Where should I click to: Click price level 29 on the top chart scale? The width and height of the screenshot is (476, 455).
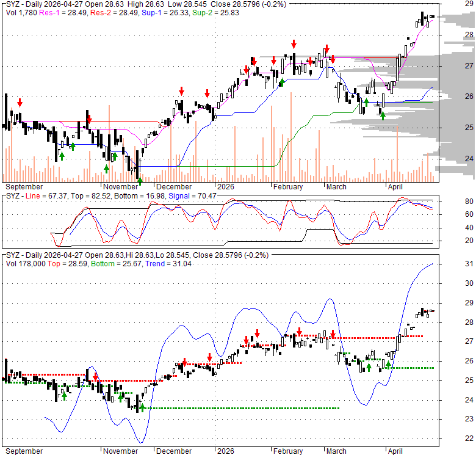pos(469,4)
